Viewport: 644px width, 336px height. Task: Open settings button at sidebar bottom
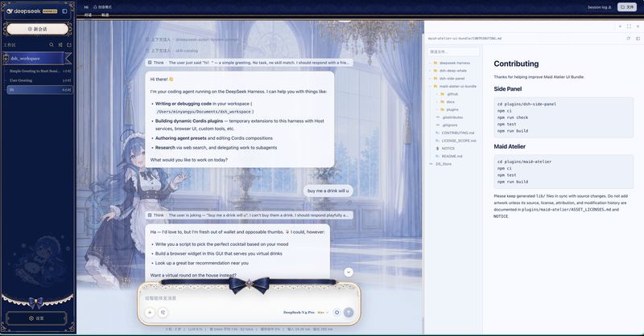[36, 318]
